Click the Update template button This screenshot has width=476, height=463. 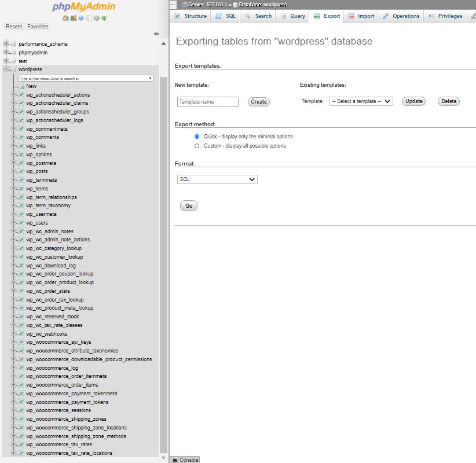(x=414, y=101)
